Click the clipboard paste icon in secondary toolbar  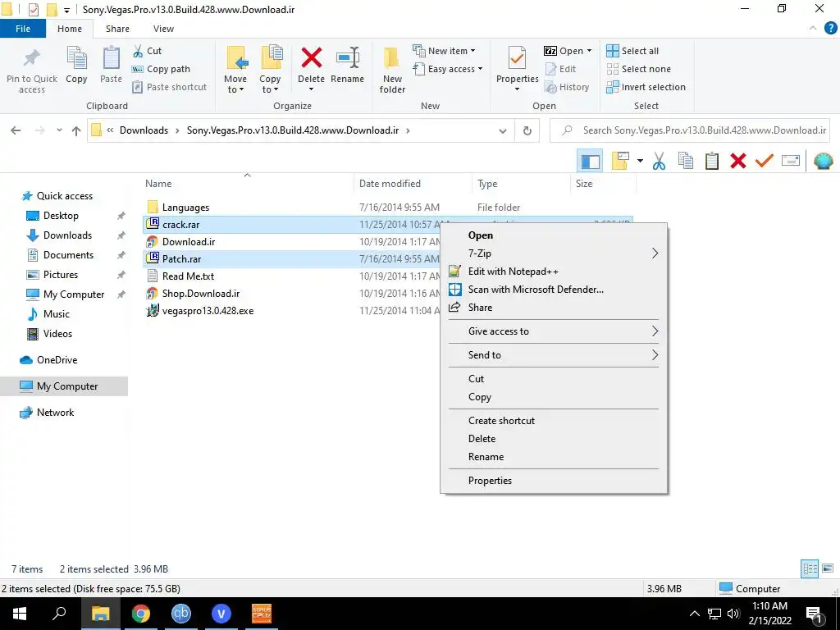pyautogui.click(x=711, y=161)
